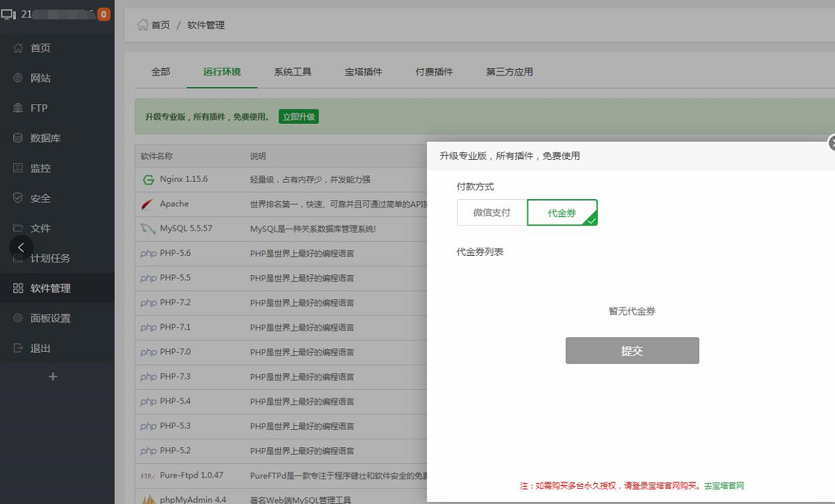
Task: Click the 数据库 database icon
Action: 18,138
